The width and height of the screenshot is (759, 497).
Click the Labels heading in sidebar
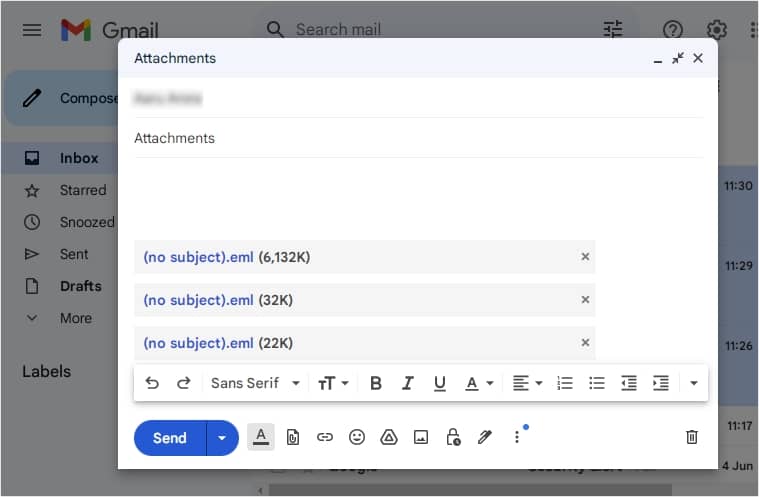tap(46, 372)
